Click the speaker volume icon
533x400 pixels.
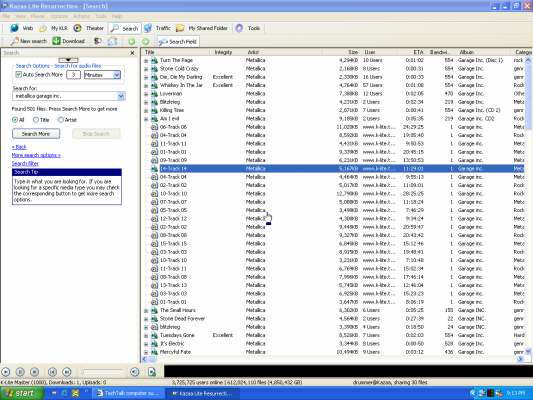[x=135, y=372]
